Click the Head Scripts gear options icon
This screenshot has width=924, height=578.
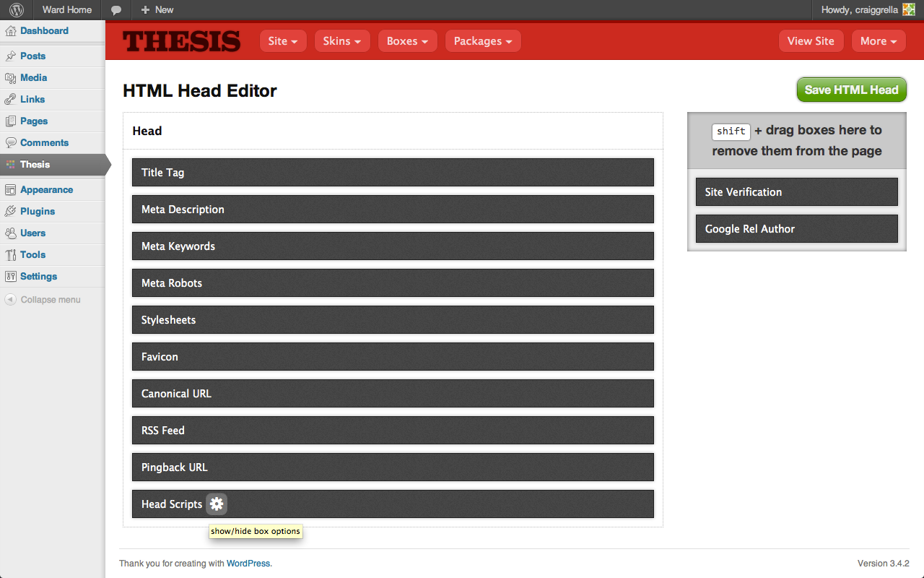pyautogui.click(x=217, y=504)
